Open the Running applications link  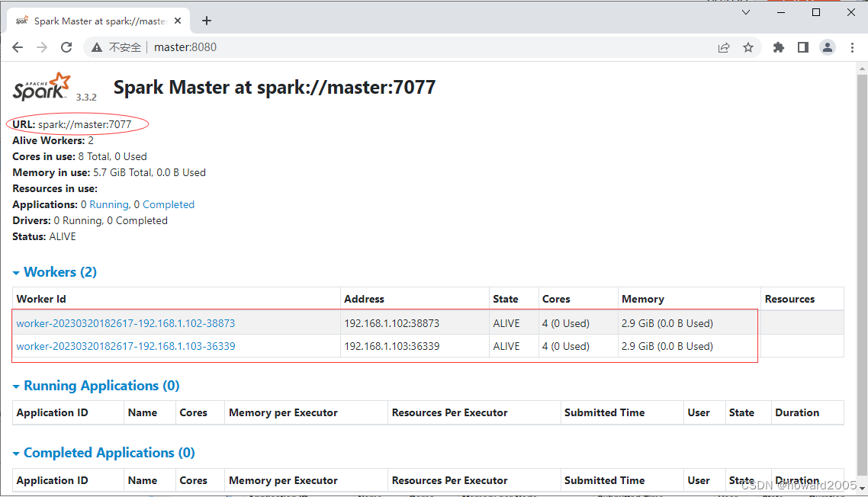[108, 205]
